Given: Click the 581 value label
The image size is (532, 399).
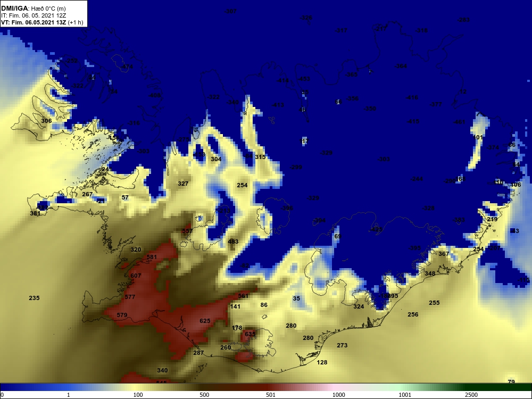Looking at the screenshot, I should click(x=152, y=257).
